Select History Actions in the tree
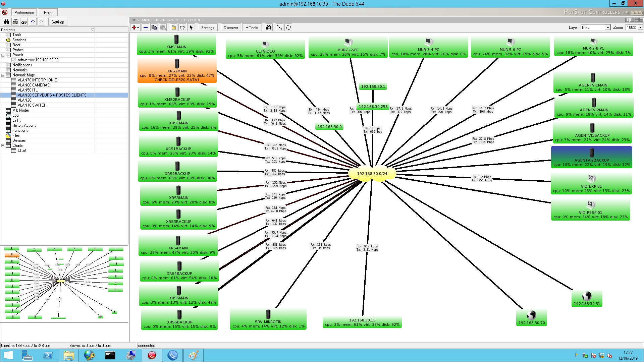The image size is (644, 362). tap(24, 125)
